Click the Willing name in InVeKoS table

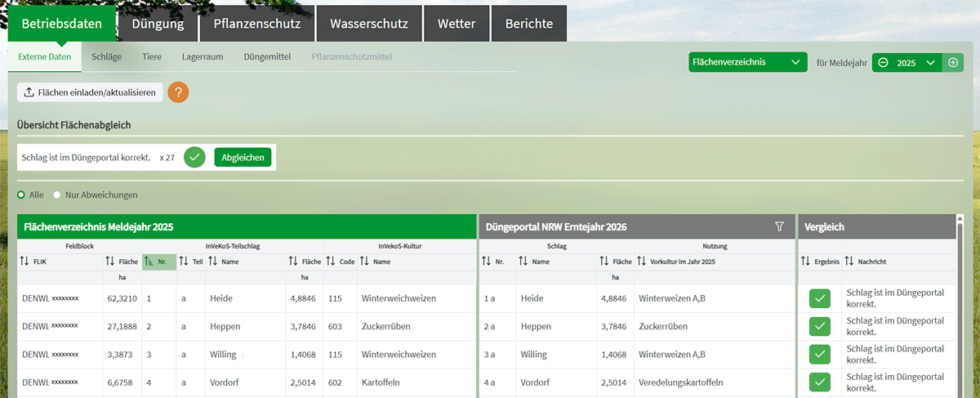pyautogui.click(x=223, y=354)
